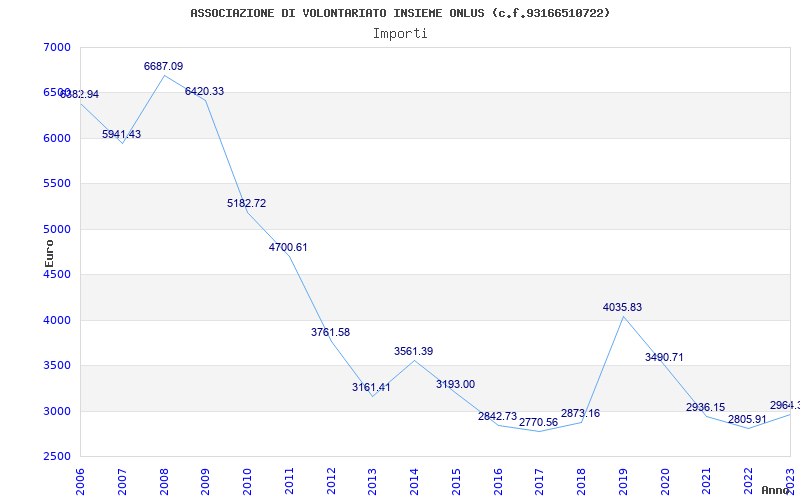Click the 2013 x-axis year label

coord(372,481)
